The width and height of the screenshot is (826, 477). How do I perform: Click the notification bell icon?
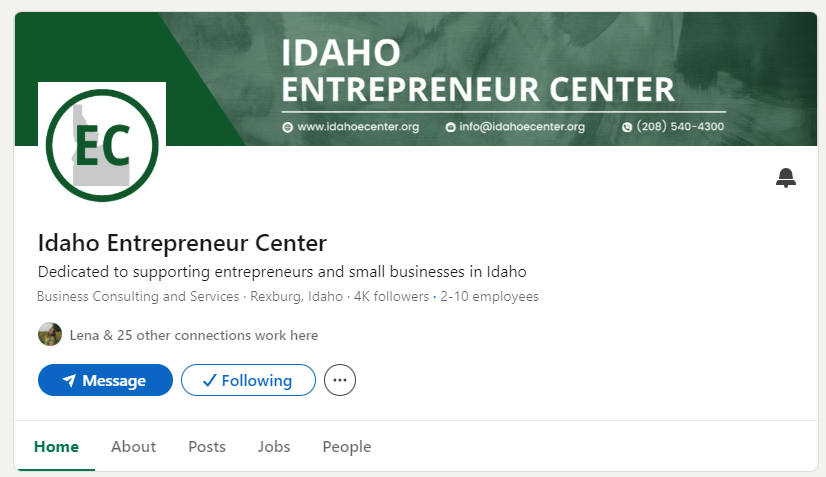click(785, 178)
